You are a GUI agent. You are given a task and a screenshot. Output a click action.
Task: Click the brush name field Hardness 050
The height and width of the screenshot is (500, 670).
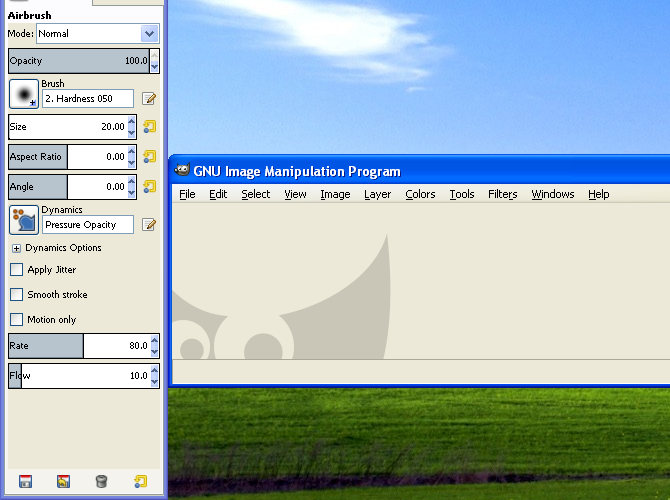pos(87,99)
